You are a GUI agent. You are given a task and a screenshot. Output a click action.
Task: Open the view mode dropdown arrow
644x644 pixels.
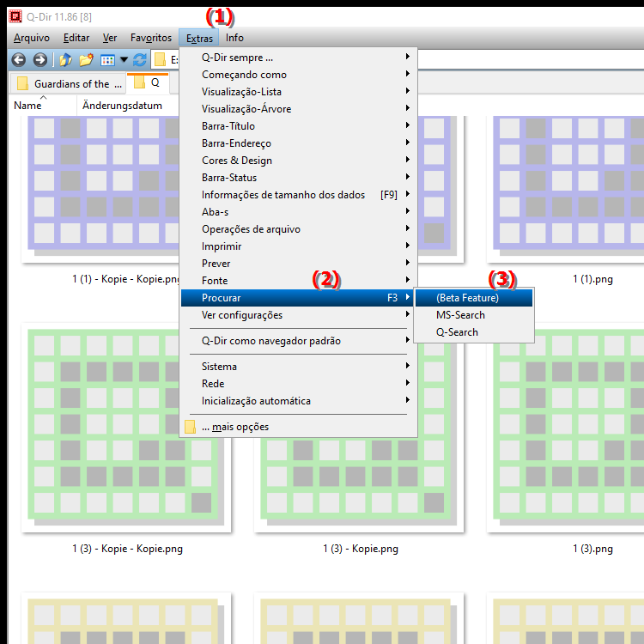[x=124, y=60]
